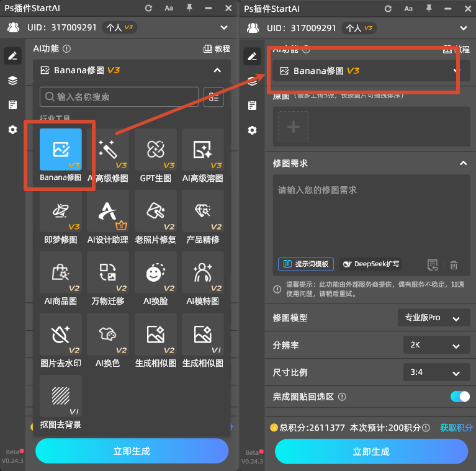Click user avatar icon in right panel

[253, 28]
